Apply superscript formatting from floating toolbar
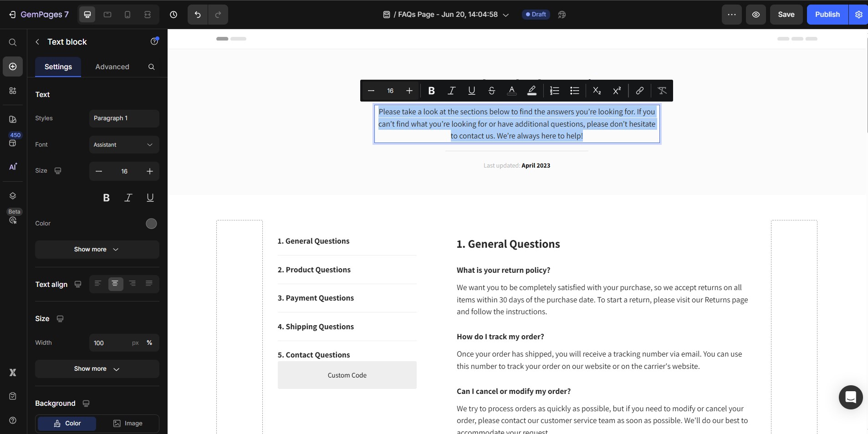Viewport: 868px width, 434px height. (617, 91)
